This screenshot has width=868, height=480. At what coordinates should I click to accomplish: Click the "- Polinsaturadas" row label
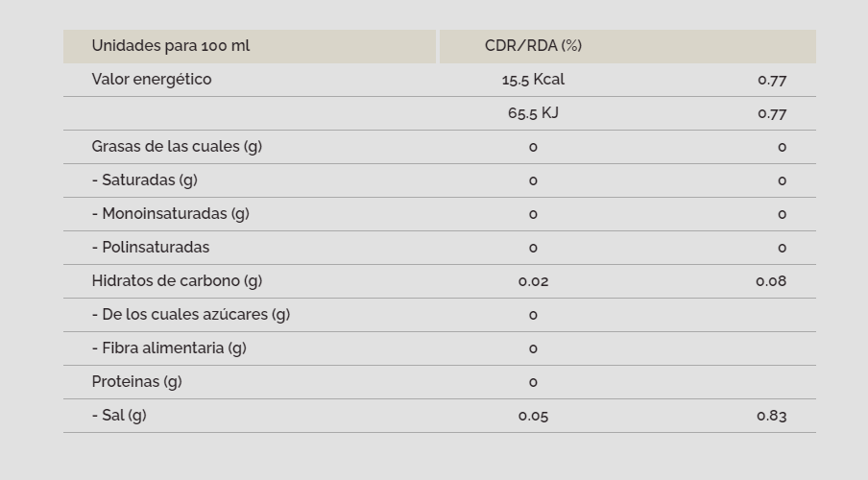(x=151, y=248)
